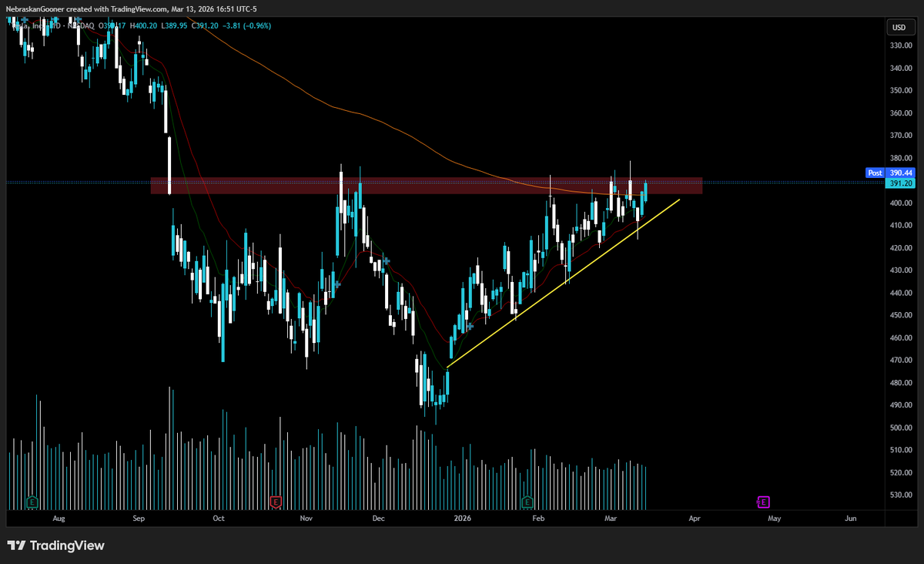Click the 420.00 price axis label
Viewport: 924px width, 564px height.
click(900, 248)
